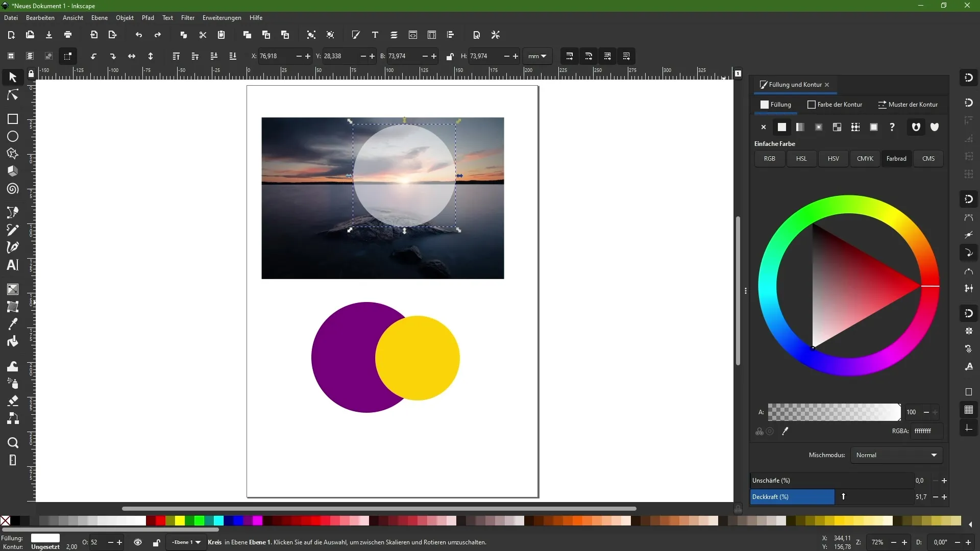The height and width of the screenshot is (551, 980).
Task: Select the Node tool in toolbar
Action: (x=12, y=94)
